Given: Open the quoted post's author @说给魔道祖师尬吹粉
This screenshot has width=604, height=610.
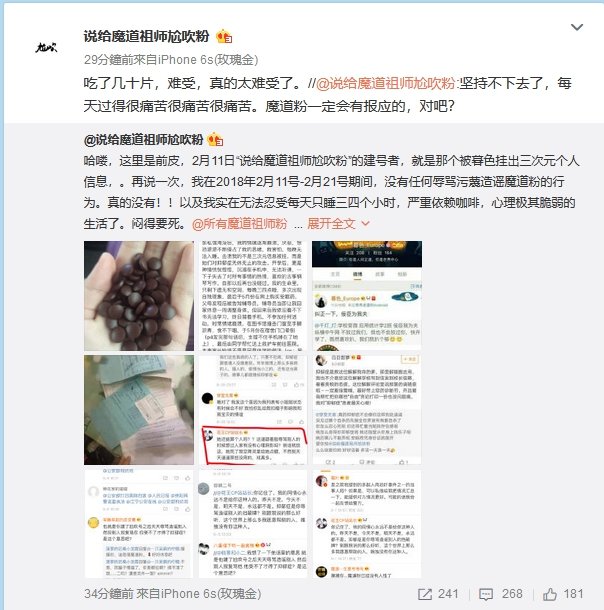Looking at the screenshot, I should [143, 140].
